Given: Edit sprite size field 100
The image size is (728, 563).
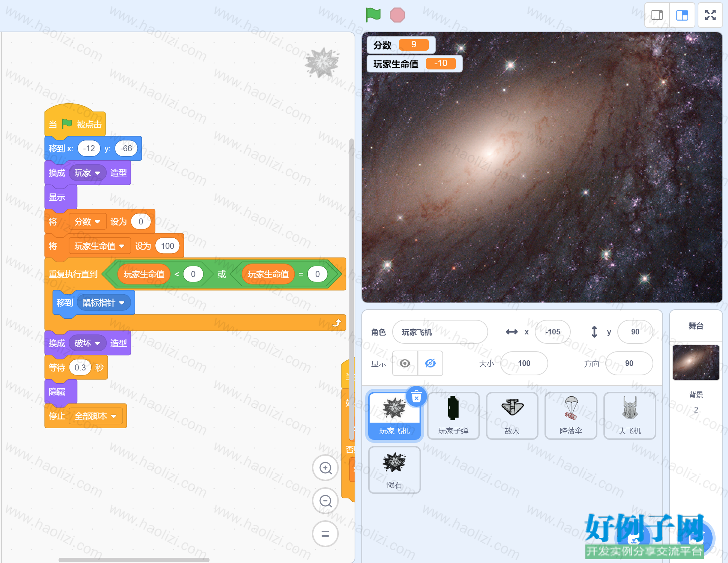Looking at the screenshot, I should [524, 363].
